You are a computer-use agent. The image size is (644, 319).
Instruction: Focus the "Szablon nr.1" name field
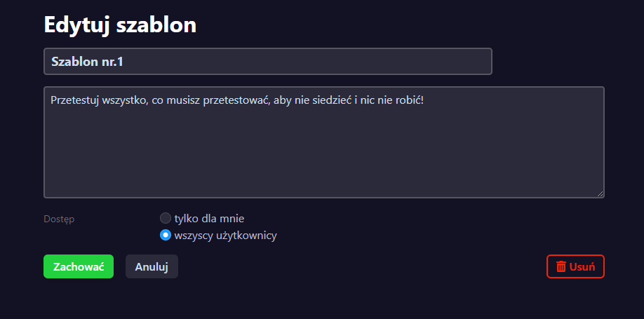coord(281,61)
